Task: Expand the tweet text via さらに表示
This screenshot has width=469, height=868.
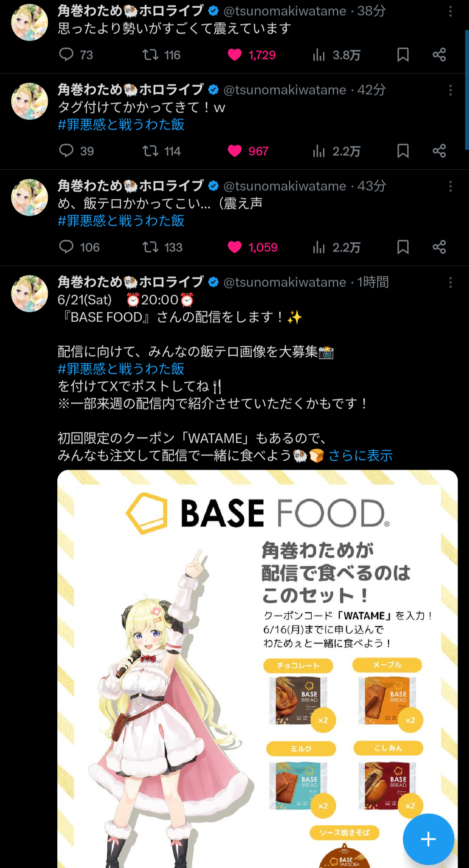Action: (360, 456)
